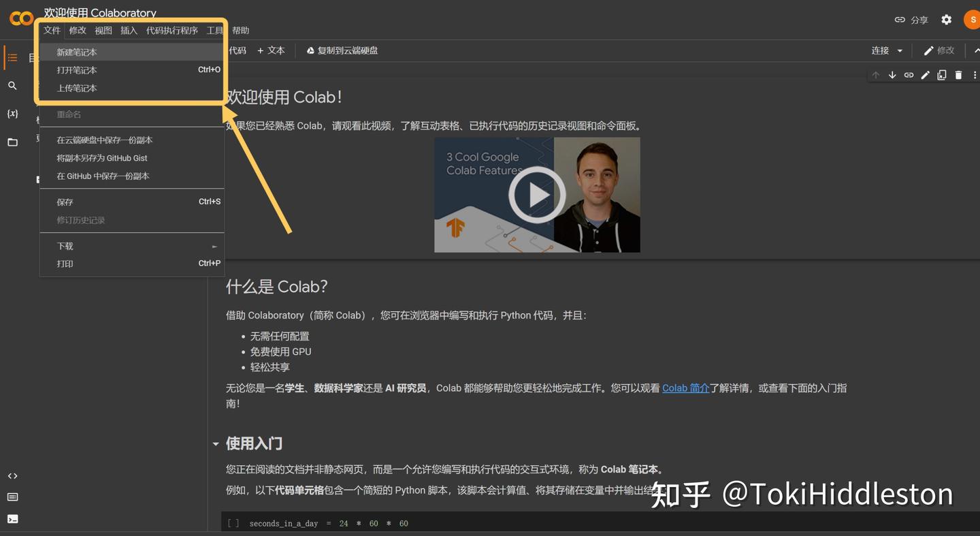Open the settings gear

click(947, 20)
